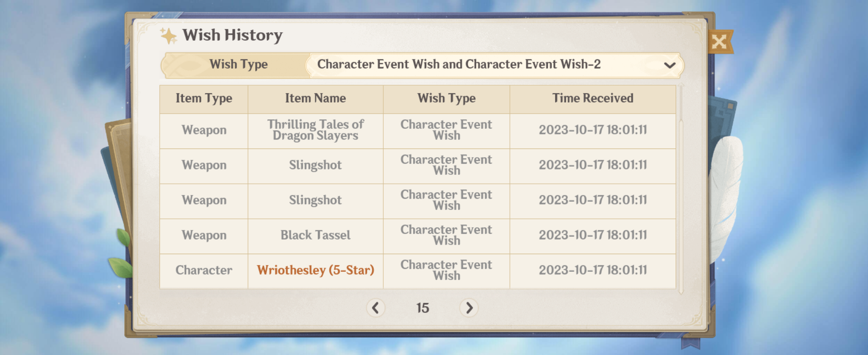Viewport: 868px width, 355px height.
Task: Click the Black Tassel row entry
Action: click(x=315, y=235)
